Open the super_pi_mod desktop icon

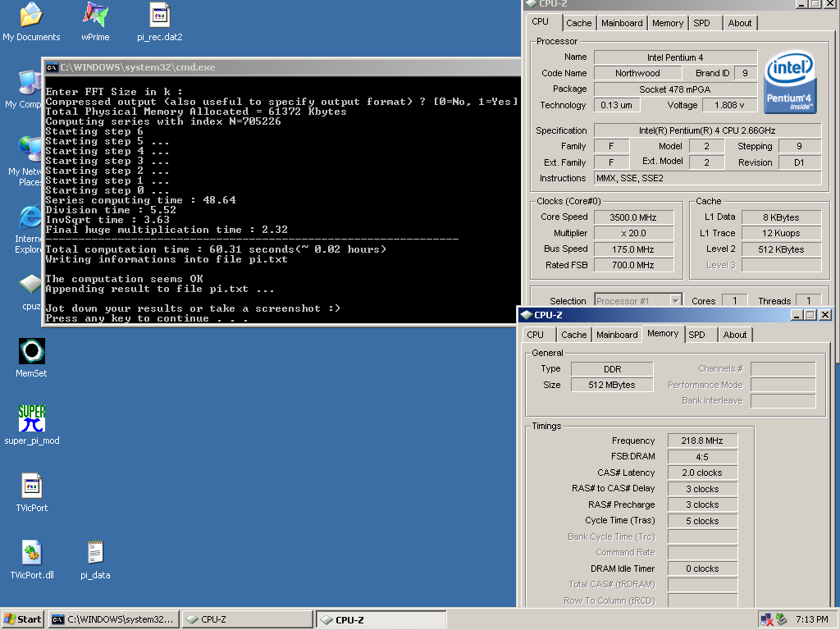(x=32, y=425)
